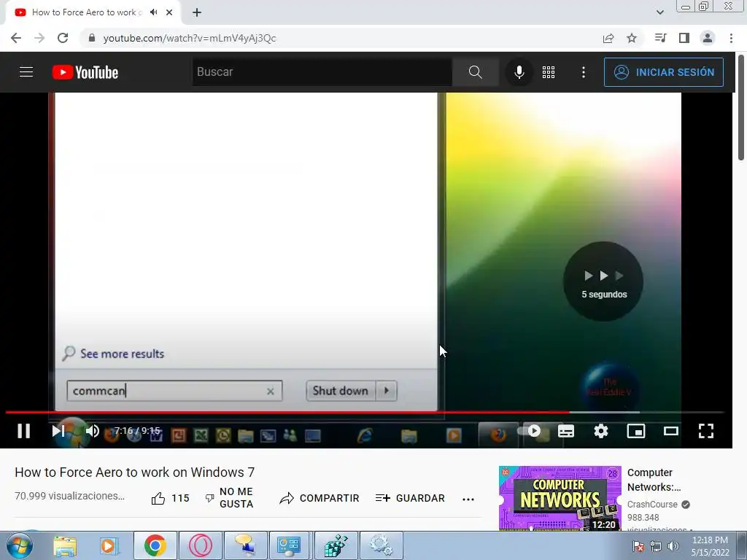The height and width of the screenshot is (560, 747).
Task: Enter fullscreen mode
Action: click(706, 431)
